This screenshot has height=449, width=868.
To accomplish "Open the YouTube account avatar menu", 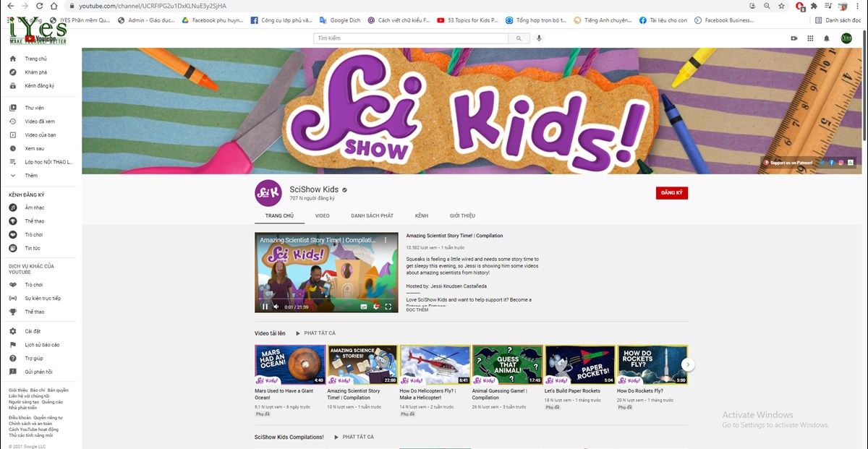I will click(846, 38).
